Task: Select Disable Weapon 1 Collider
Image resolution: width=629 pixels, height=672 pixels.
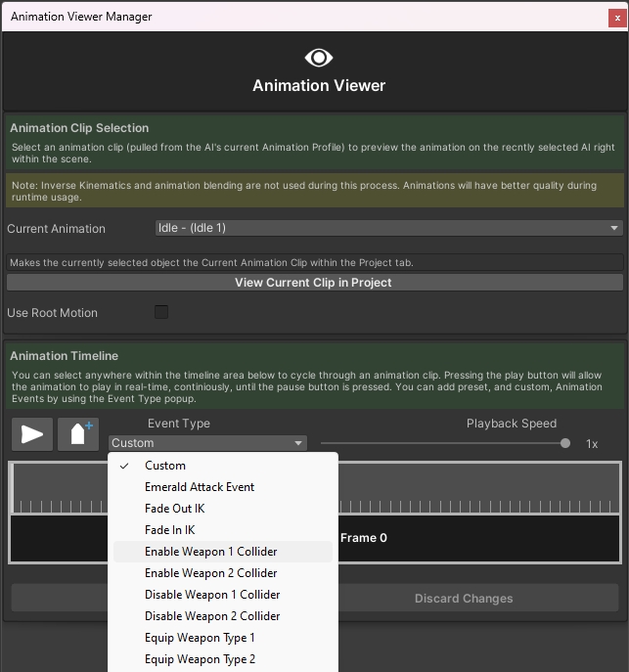Action: (x=212, y=595)
